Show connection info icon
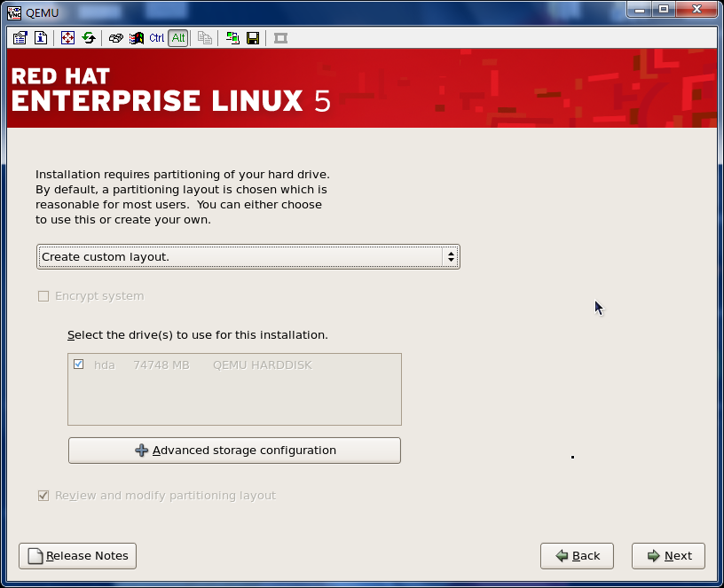Image resolution: width=724 pixels, height=588 pixels. point(41,38)
